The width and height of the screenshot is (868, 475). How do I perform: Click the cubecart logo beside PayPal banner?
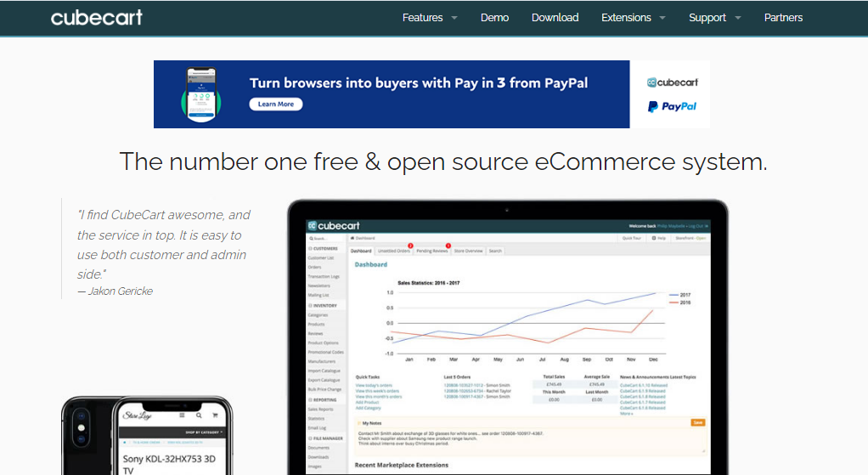(x=673, y=82)
